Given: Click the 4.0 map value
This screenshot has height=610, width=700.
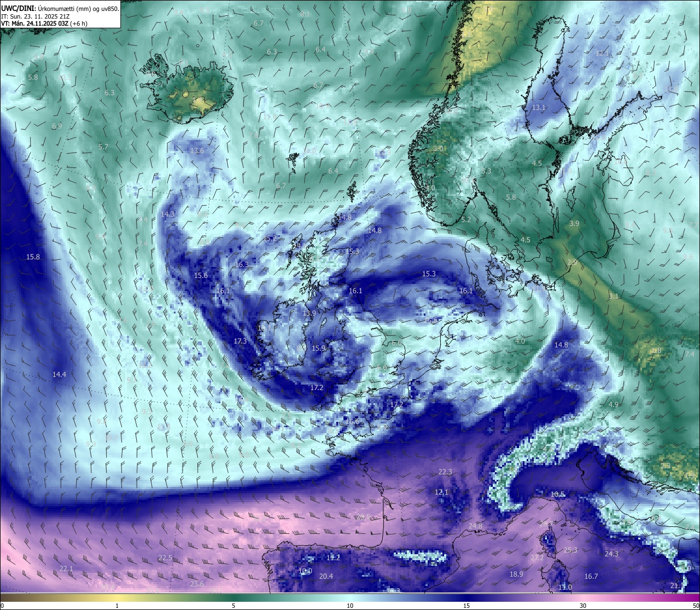Looking at the screenshot, I should 520,341.
